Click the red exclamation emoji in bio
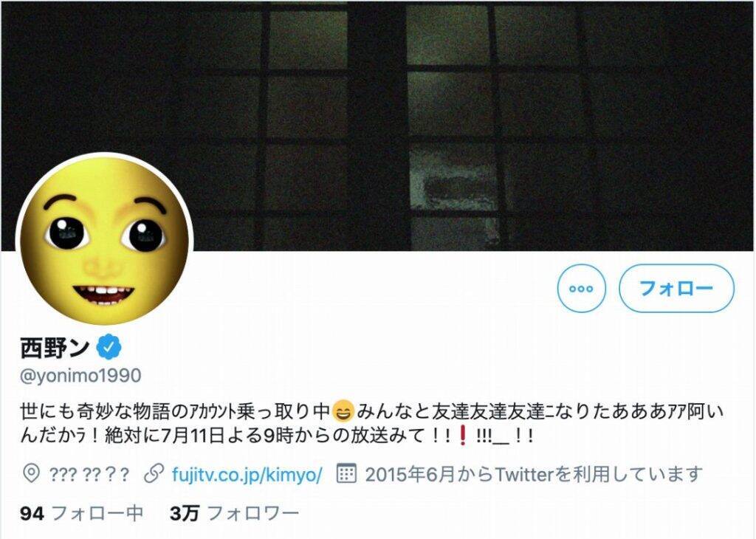 click(x=462, y=437)
